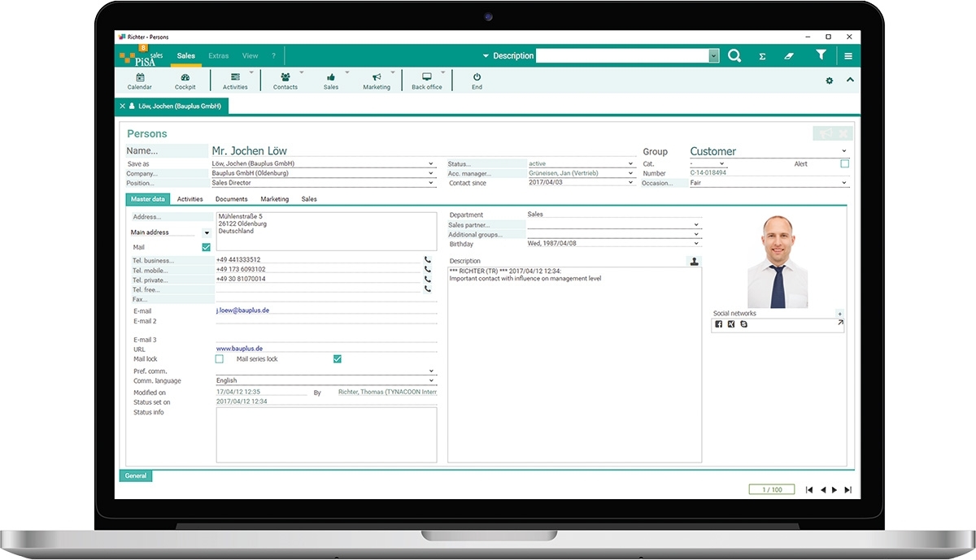Dial the Tel. mobile phone icon
The height and width of the screenshot is (560, 976).
[428, 270]
